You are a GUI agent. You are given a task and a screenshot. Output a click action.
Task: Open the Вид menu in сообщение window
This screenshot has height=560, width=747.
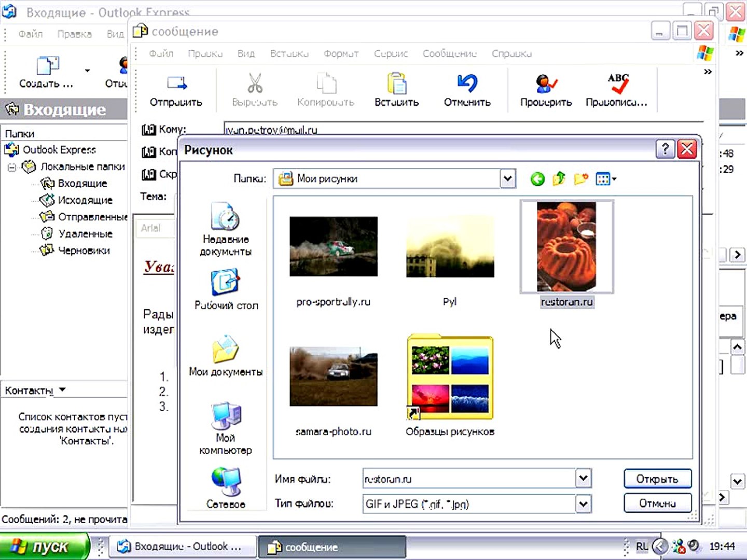[x=246, y=53]
